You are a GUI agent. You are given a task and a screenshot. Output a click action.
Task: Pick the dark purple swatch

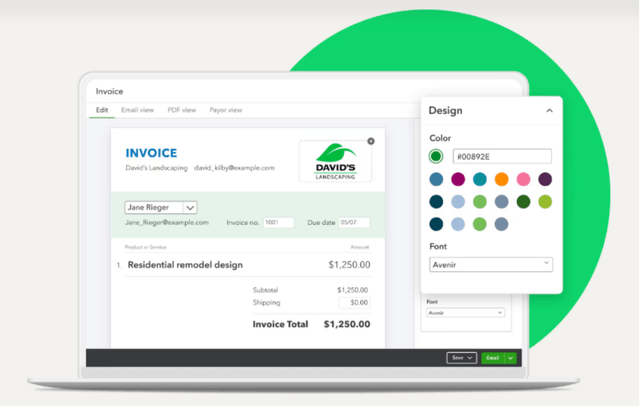click(x=545, y=179)
